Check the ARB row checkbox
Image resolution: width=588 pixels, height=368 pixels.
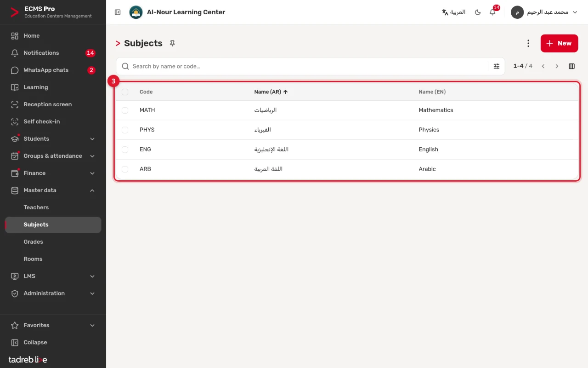point(125,169)
